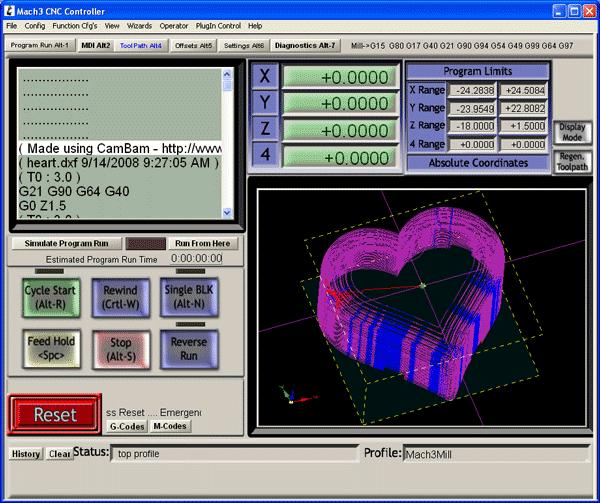The image size is (600, 503).
Task: Click the heart toolpath 3D view
Action: [422, 307]
